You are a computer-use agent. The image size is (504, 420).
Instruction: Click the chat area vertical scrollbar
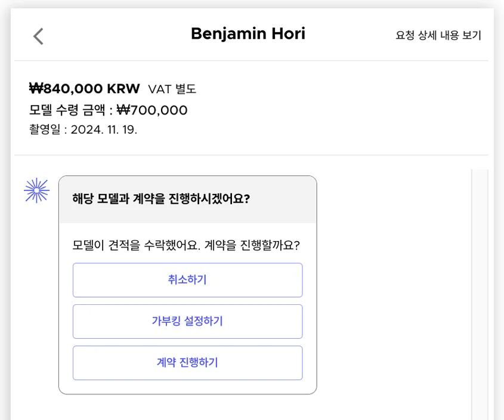point(480,292)
